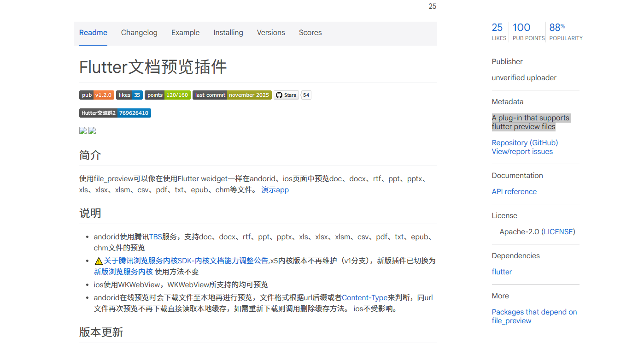
Task: Open the points 120/160 badge
Action: 167,95
